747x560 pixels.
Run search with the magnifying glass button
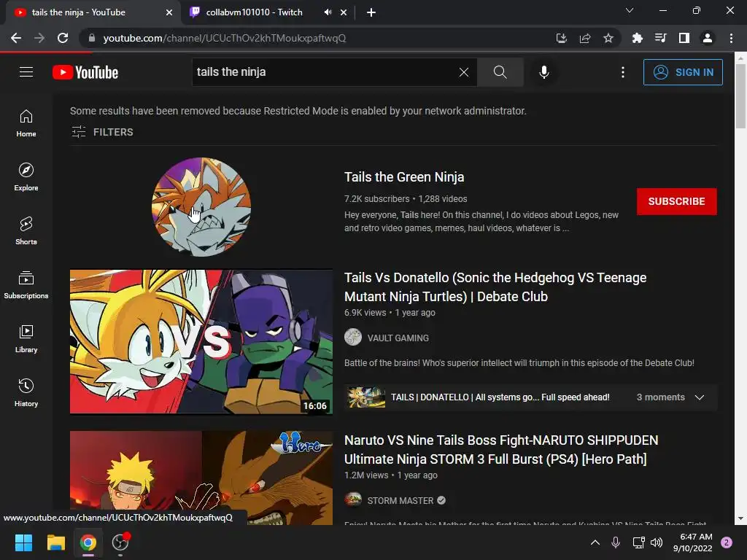[500, 72]
